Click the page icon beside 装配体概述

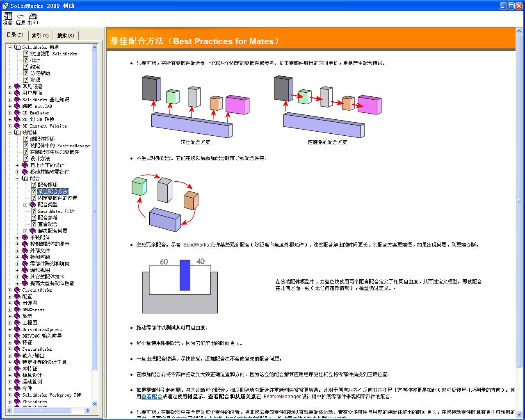click(x=26, y=139)
